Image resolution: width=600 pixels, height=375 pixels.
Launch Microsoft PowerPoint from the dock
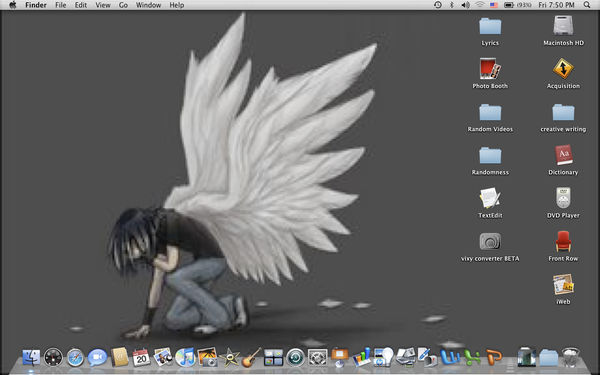(x=494, y=358)
